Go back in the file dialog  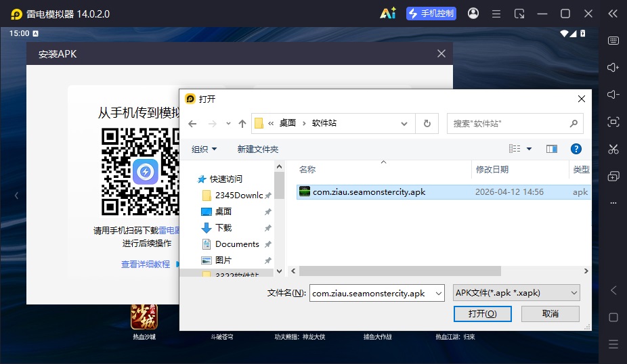coord(192,124)
